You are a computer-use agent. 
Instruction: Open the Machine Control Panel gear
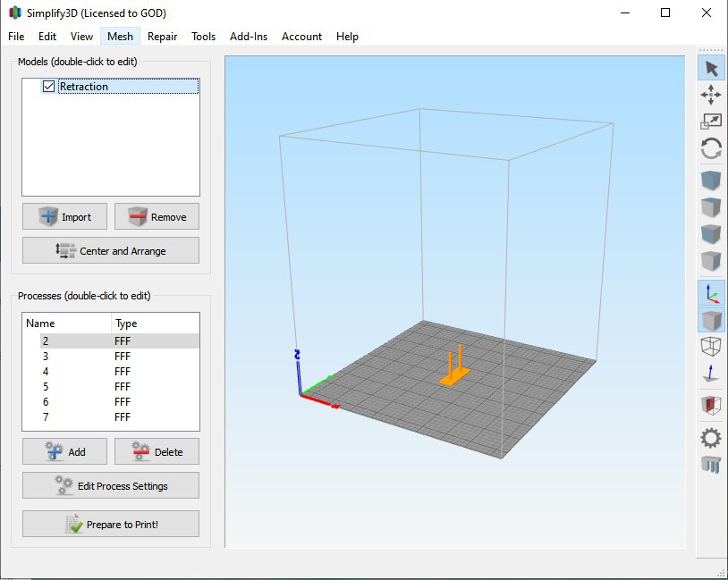coord(711,438)
